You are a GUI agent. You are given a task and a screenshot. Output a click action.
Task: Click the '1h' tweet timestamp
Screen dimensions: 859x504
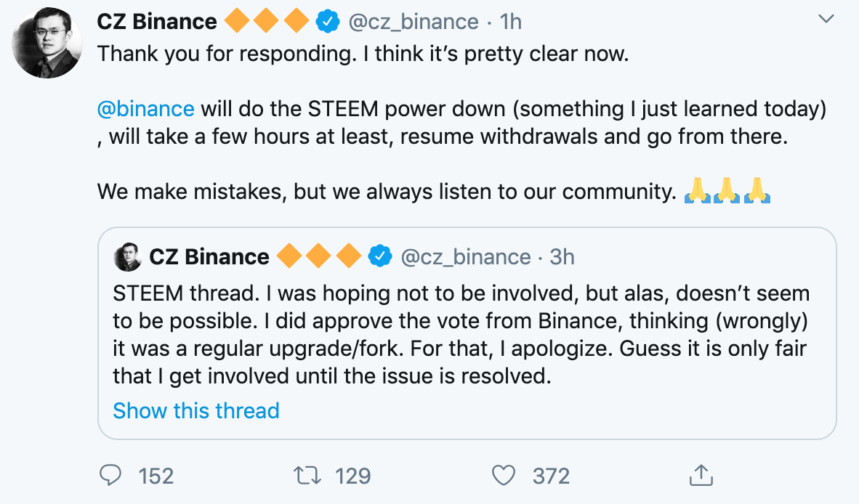tap(511, 23)
